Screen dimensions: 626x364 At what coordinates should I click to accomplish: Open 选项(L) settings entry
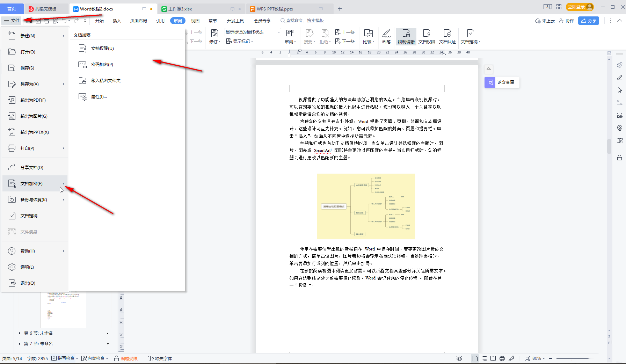35,267
